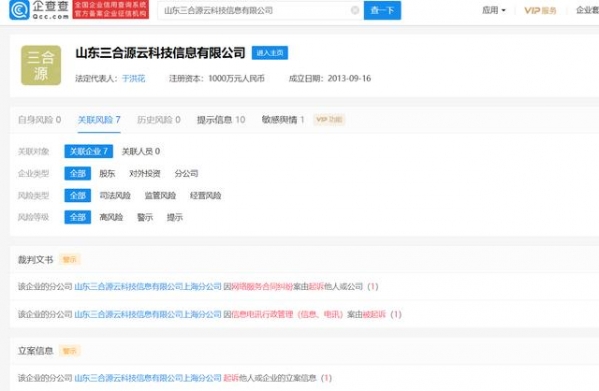599x391 pixels.
Task: Click the 三合源 company logo thumbnail
Action: click(x=41, y=65)
